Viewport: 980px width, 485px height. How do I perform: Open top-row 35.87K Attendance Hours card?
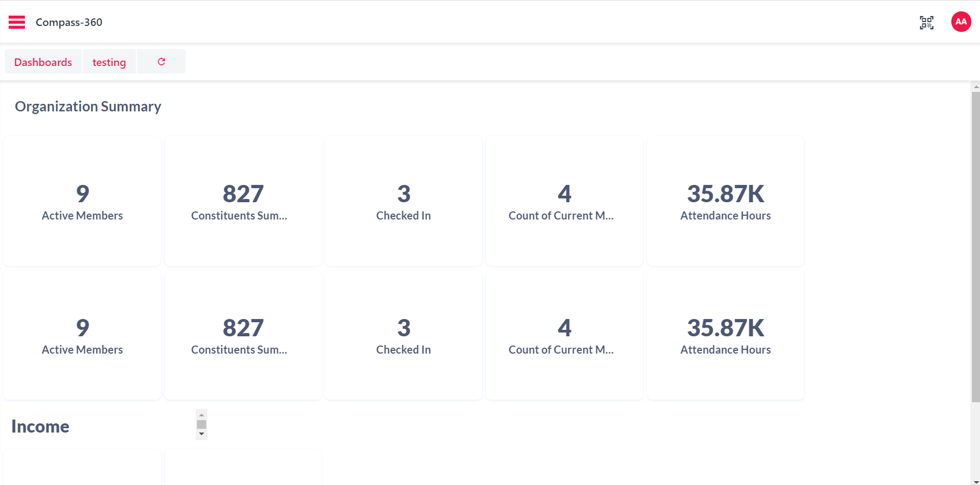tap(725, 201)
